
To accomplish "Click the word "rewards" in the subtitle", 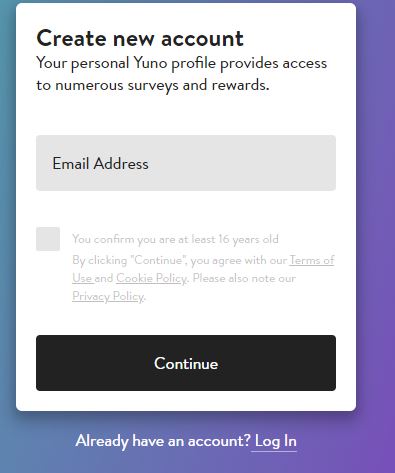I will click(x=239, y=85).
